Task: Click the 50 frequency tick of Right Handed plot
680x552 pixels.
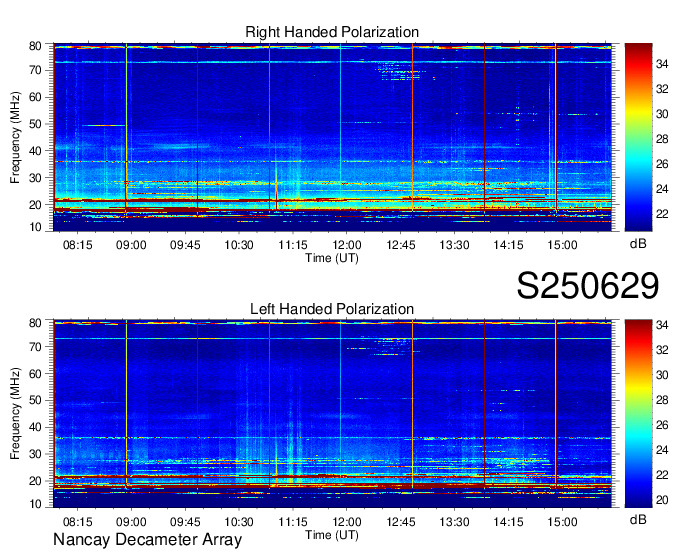Action: (35, 124)
